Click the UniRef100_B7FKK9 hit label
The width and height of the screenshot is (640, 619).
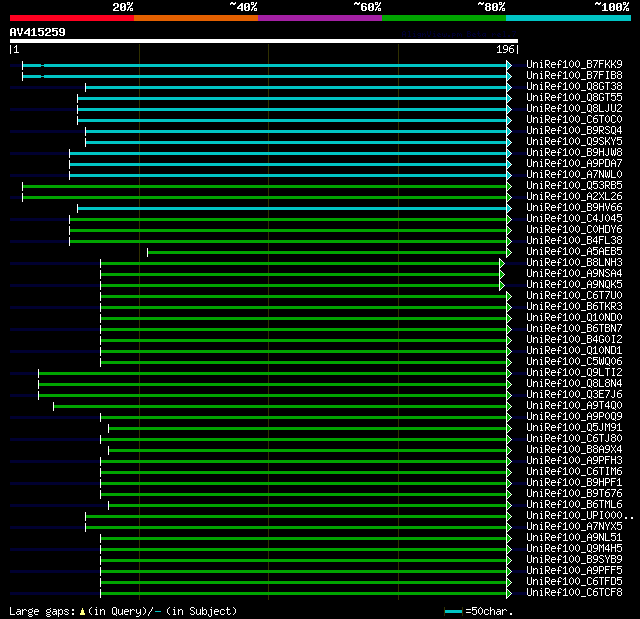point(574,64)
